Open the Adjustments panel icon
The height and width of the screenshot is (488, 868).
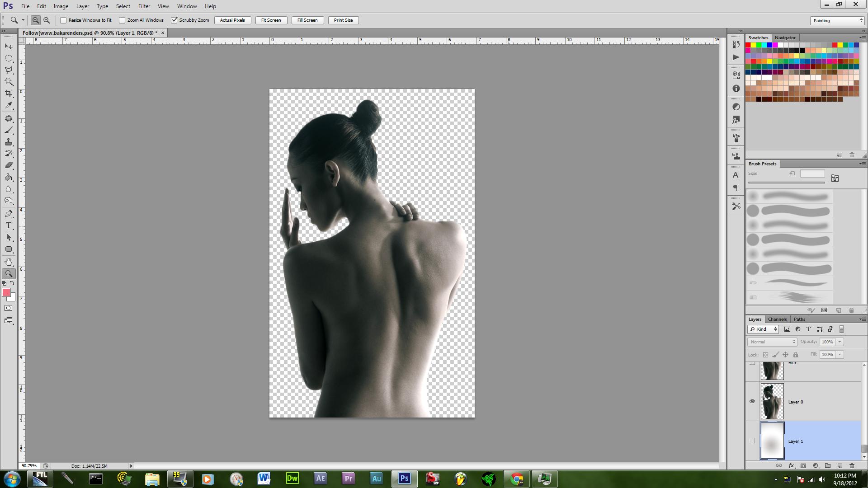pos(736,107)
